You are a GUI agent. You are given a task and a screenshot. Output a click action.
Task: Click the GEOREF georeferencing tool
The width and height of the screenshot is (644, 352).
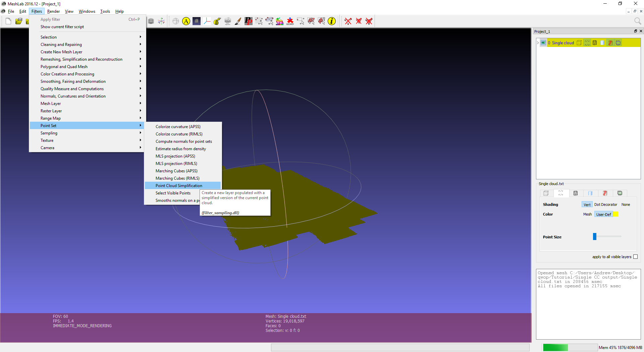[x=290, y=21]
